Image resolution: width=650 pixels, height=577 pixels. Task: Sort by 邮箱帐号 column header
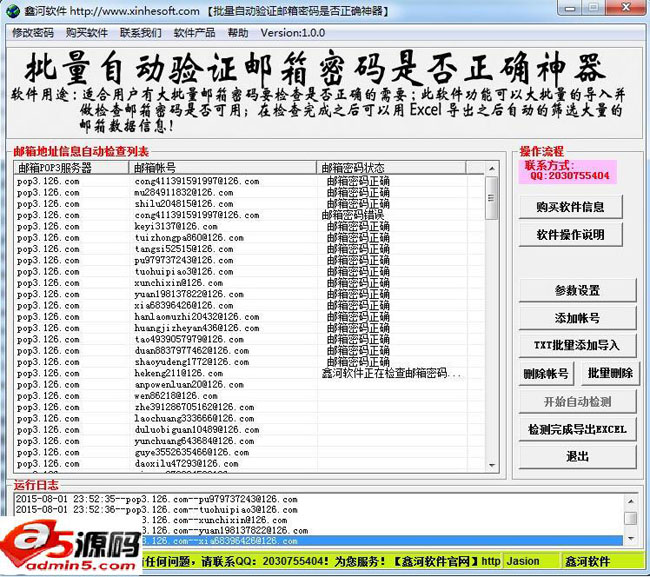coord(223,167)
